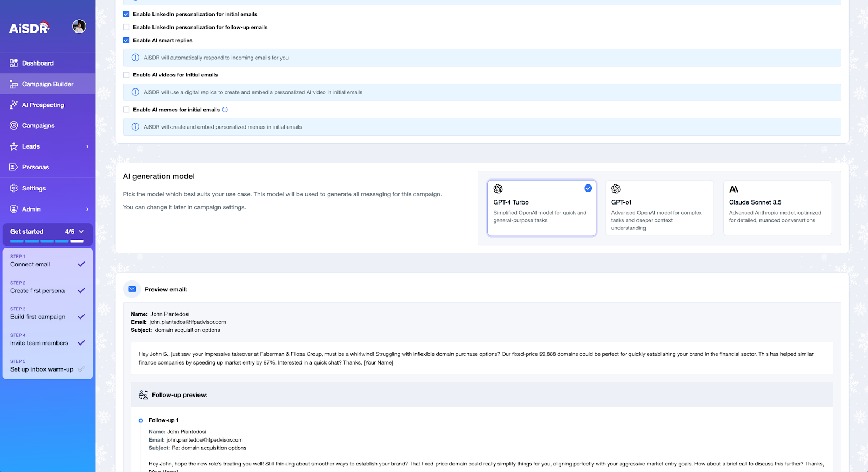This screenshot has width=868, height=472.
Task: Click Create first persona completed checkmark
Action: click(81, 290)
